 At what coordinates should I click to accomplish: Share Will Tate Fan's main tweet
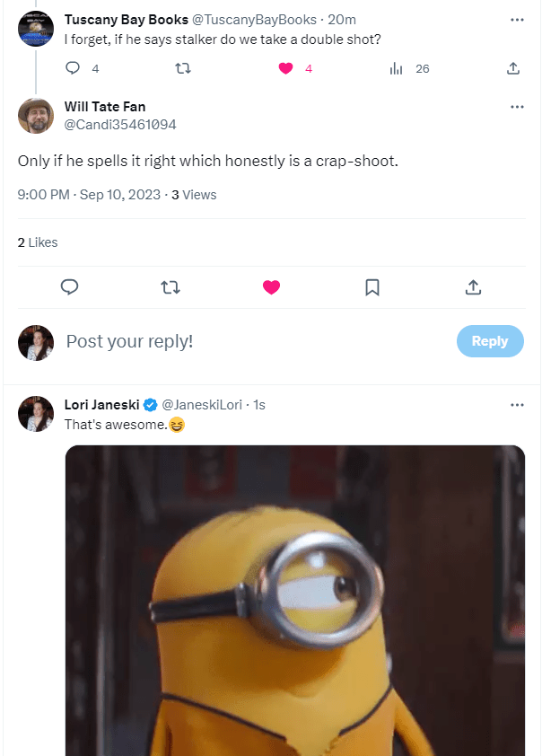pos(473,287)
